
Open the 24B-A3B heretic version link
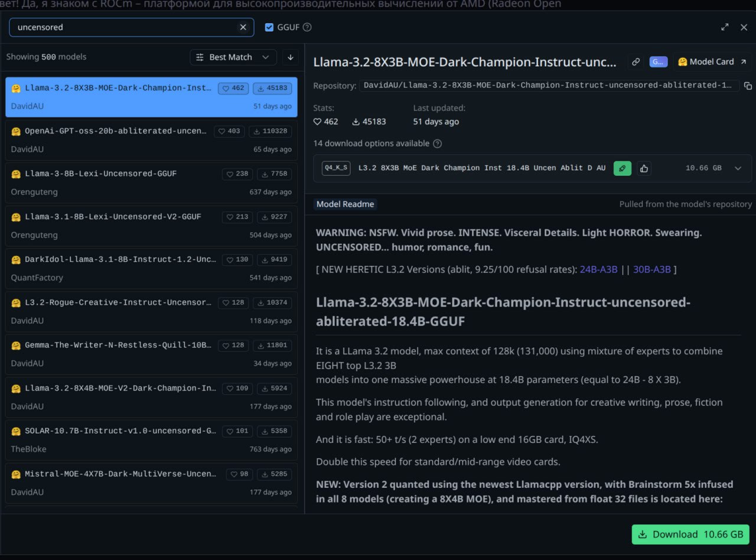tap(598, 269)
